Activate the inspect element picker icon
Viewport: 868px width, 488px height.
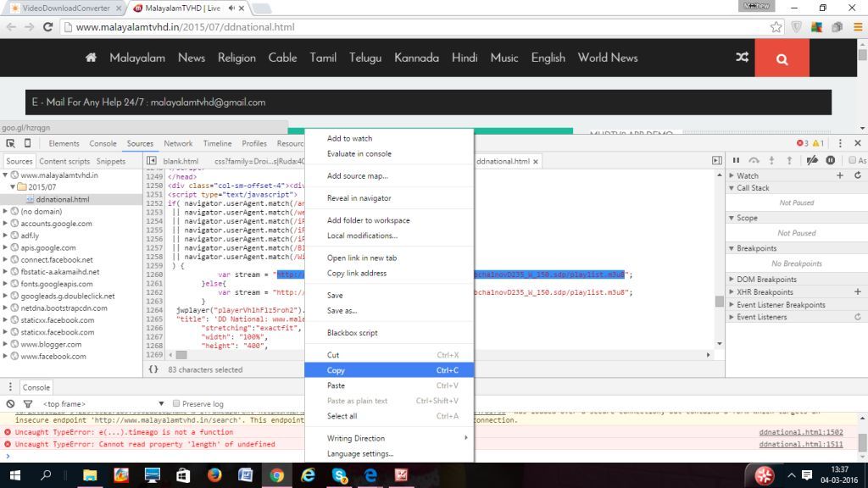coord(10,143)
